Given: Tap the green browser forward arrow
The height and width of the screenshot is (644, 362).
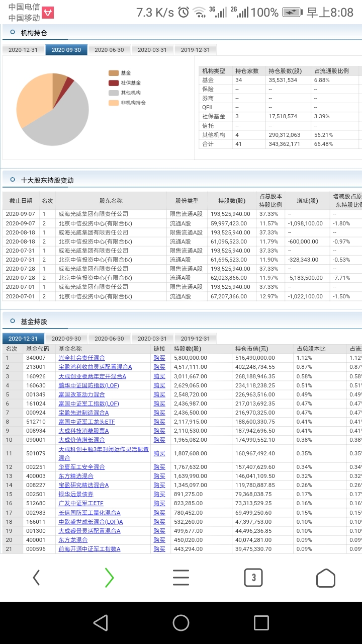Looking at the screenshot, I should pos(109,578).
